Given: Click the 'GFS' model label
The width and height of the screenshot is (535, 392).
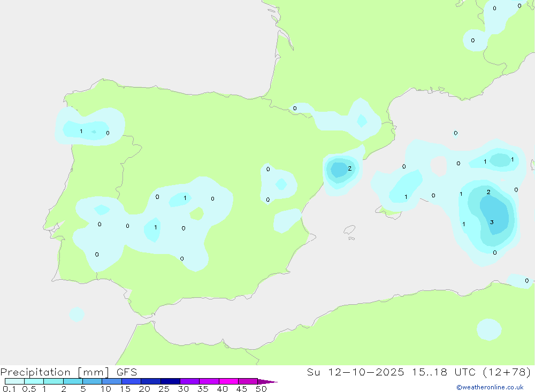Looking at the screenshot, I should tap(127, 372).
